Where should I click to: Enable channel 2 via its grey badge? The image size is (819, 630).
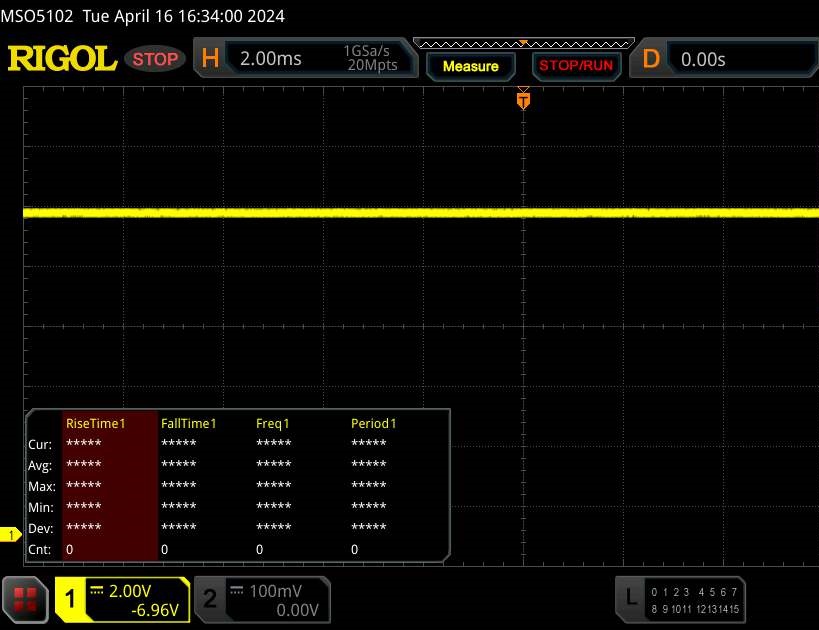click(209, 599)
